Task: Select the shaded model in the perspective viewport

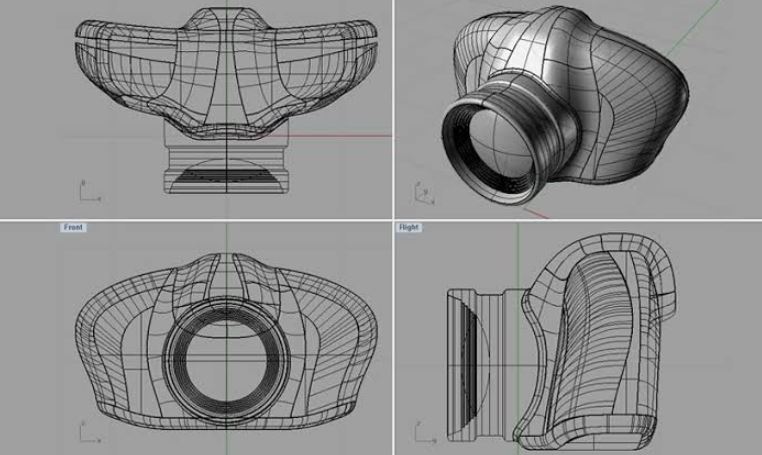Action: pyautogui.click(x=565, y=106)
